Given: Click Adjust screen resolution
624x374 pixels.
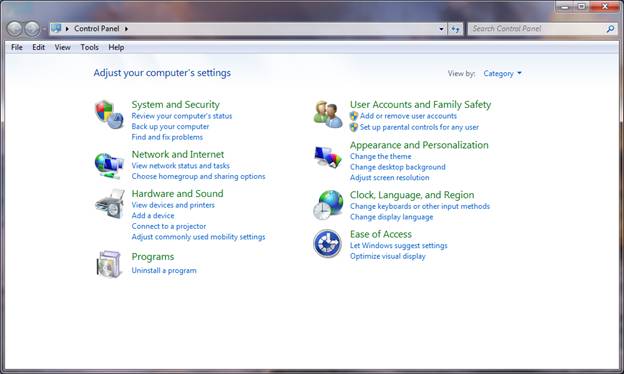Looking at the screenshot, I should [390, 178].
